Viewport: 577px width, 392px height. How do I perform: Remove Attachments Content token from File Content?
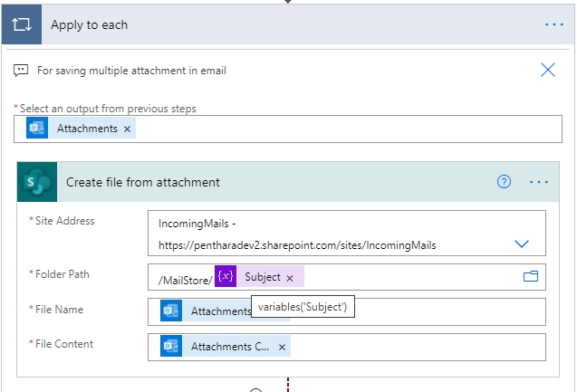[x=283, y=347]
